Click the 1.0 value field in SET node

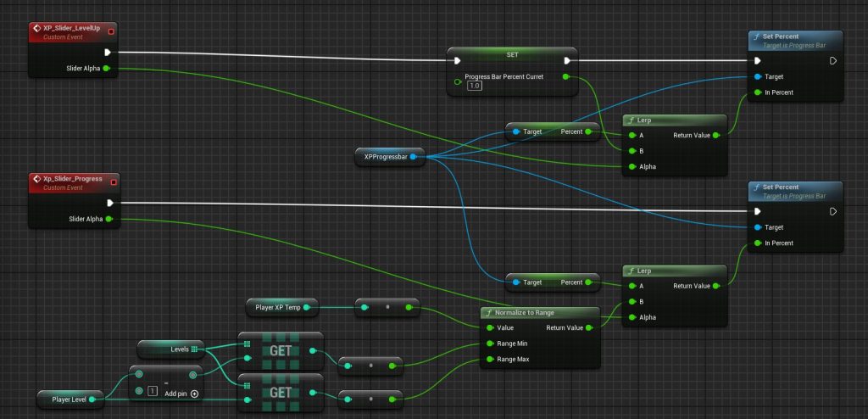click(475, 87)
